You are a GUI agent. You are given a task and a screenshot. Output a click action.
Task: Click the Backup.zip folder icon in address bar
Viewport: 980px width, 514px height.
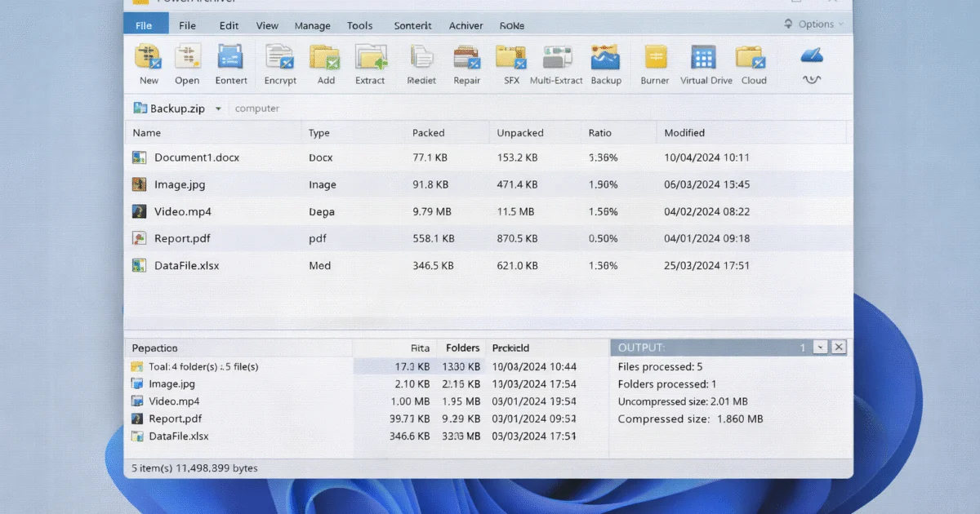click(139, 108)
